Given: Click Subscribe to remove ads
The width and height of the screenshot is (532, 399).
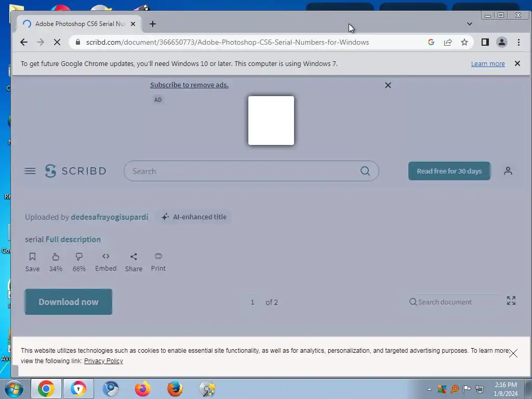Looking at the screenshot, I should [189, 85].
